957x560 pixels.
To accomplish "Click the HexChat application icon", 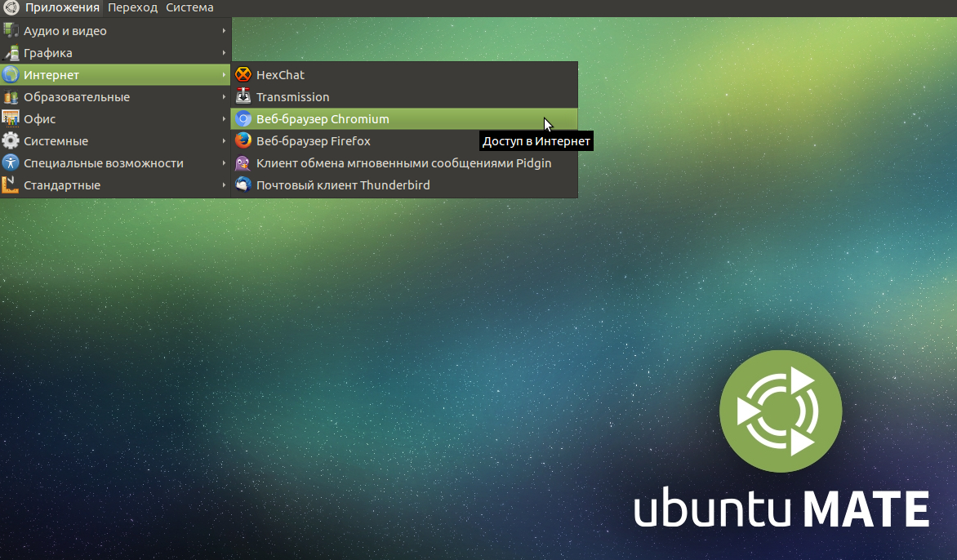I will click(243, 74).
